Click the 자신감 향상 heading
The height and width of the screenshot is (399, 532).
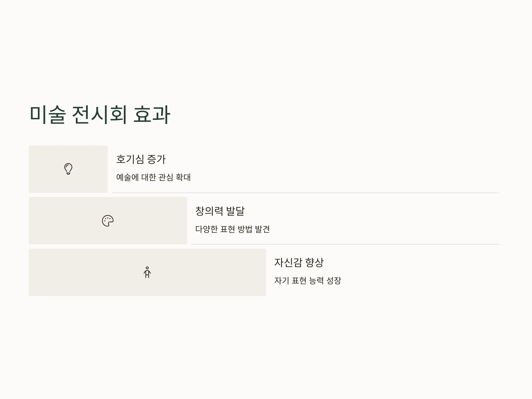[299, 262]
